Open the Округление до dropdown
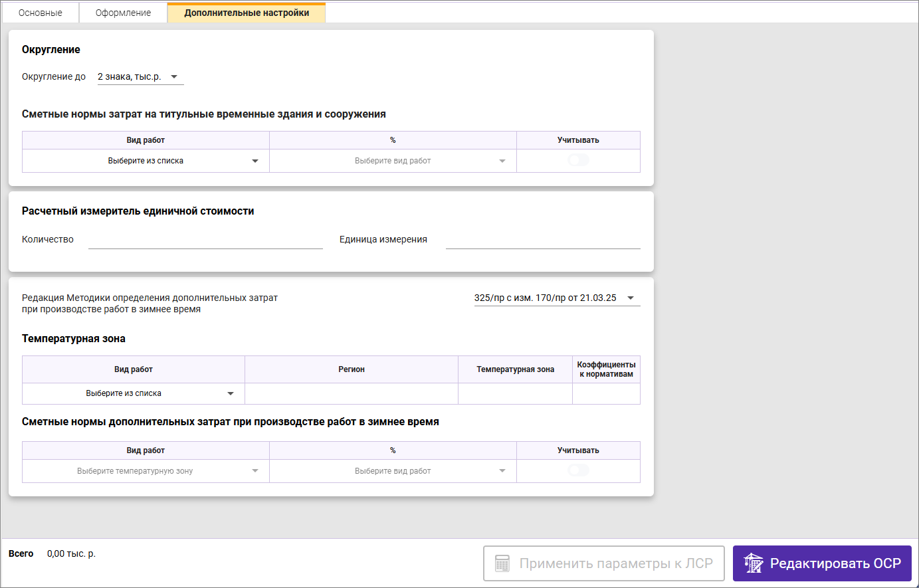The width and height of the screenshot is (919, 588). [x=140, y=77]
